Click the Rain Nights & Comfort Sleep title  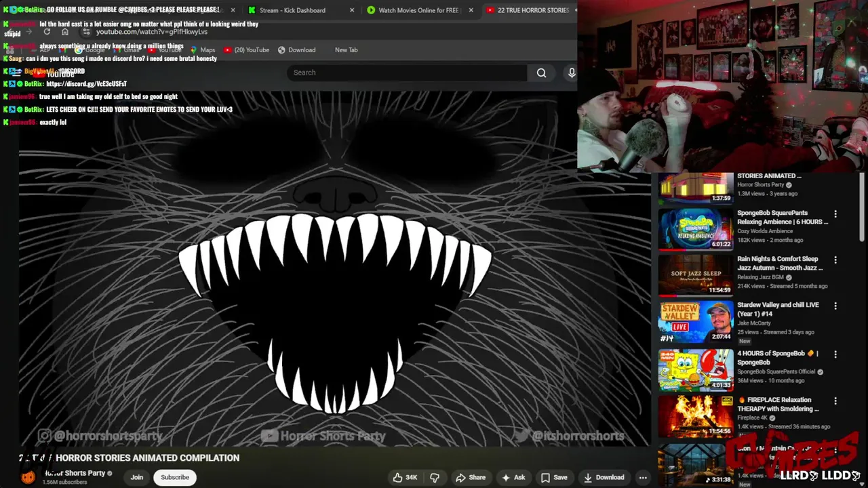pyautogui.click(x=780, y=263)
